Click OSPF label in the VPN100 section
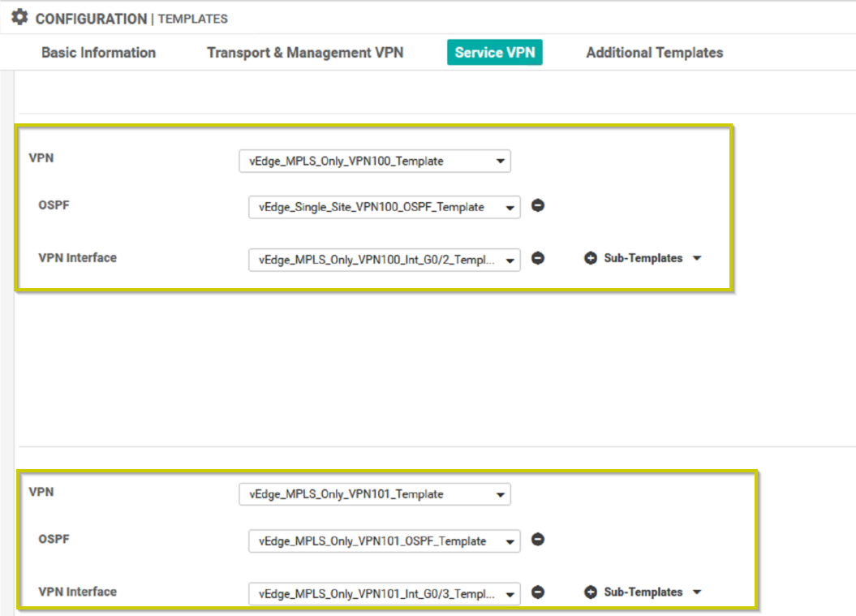856x616 pixels. pyautogui.click(x=54, y=205)
